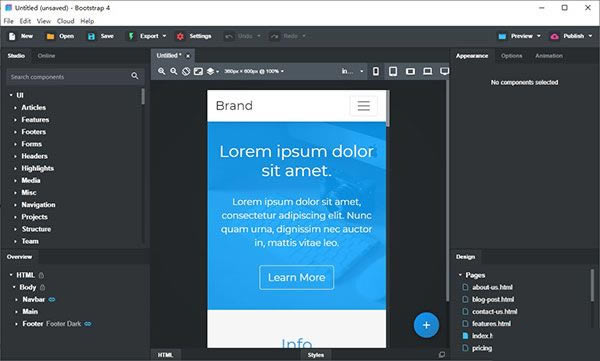Screen dimensions: 600x361
Task: Click the lock icon beside Body
Action: click(42, 287)
